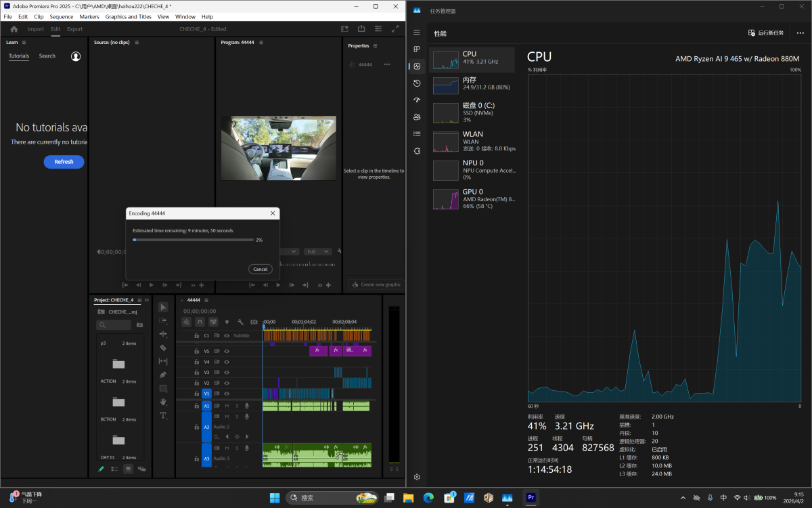Click the Home icon in Premiere
The image size is (812, 508).
pyautogui.click(x=14, y=29)
